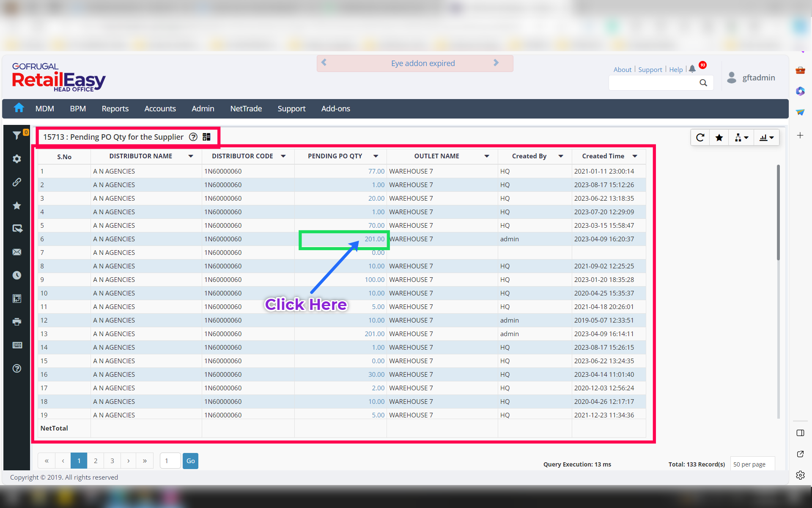Image resolution: width=812 pixels, height=508 pixels.
Task: Click the link chain icon in sidebar
Action: pos(16,182)
